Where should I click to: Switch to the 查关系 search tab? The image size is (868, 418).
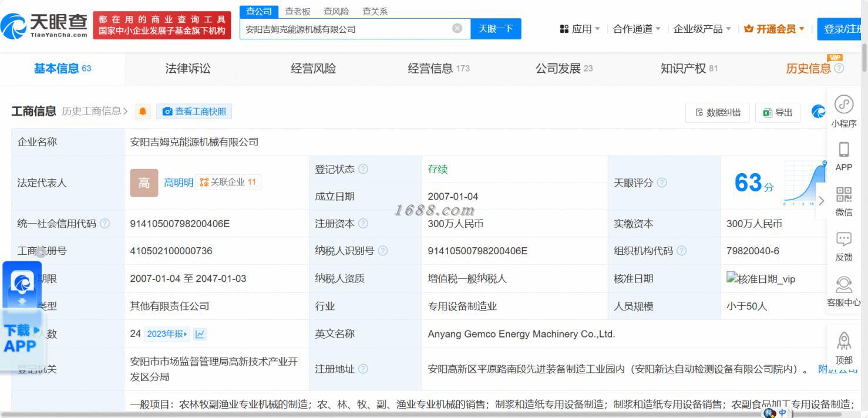(x=375, y=11)
